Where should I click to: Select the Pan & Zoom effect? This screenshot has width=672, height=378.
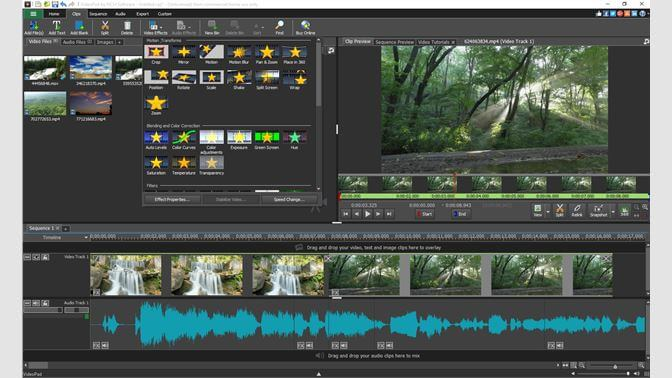(267, 54)
